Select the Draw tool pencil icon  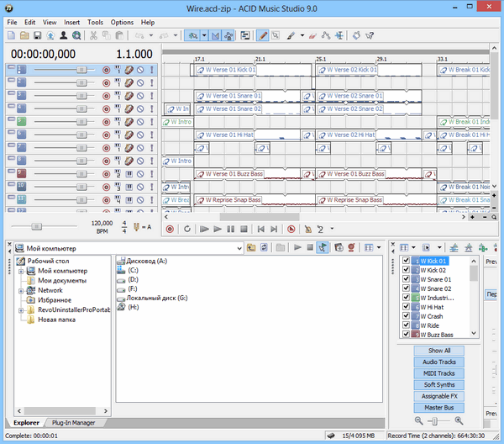click(262, 35)
